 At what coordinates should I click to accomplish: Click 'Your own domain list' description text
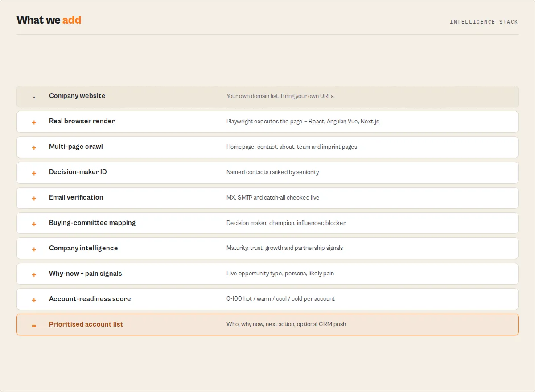click(x=280, y=96)
